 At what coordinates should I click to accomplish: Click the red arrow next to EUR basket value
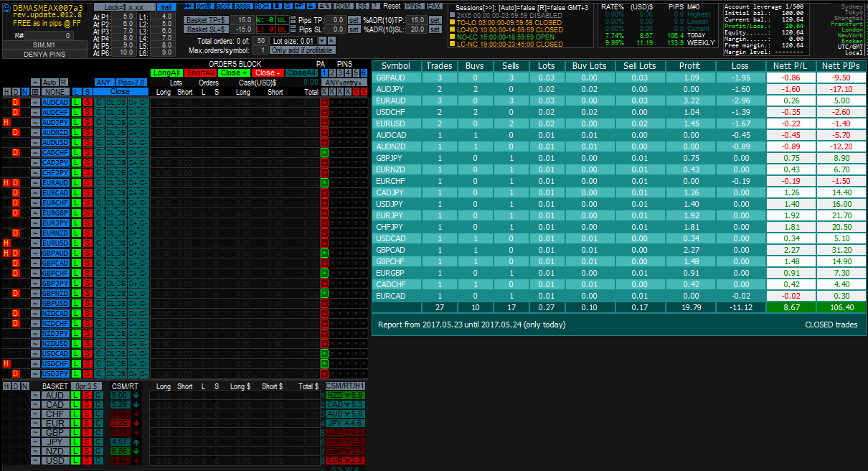pos(136,423)
